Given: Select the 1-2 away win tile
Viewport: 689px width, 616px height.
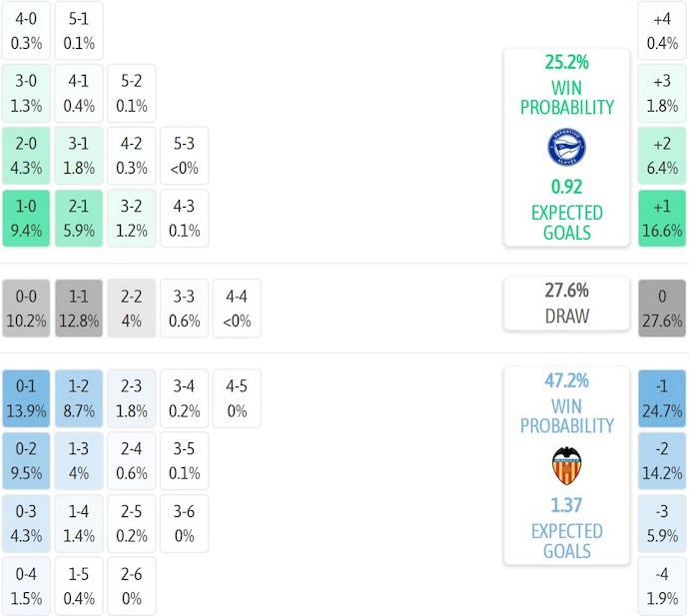Looking at the screenshot, I should coord(79,398).
